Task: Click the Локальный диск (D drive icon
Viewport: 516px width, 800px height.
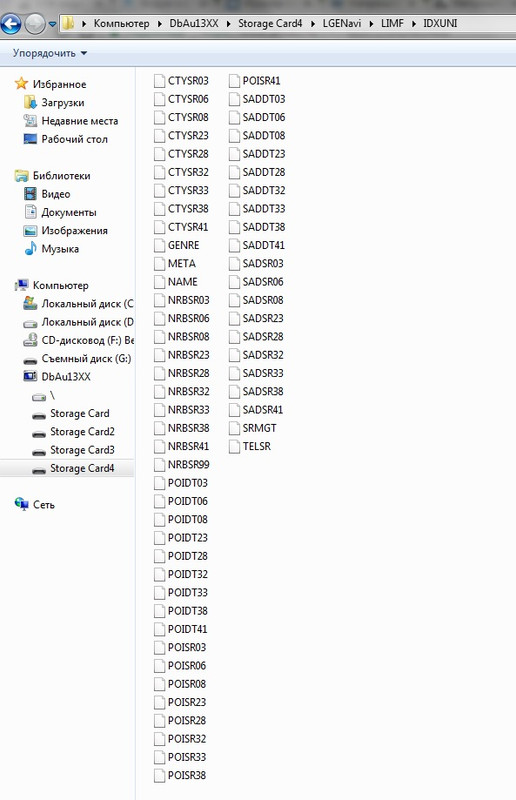Action: [30, 323]
